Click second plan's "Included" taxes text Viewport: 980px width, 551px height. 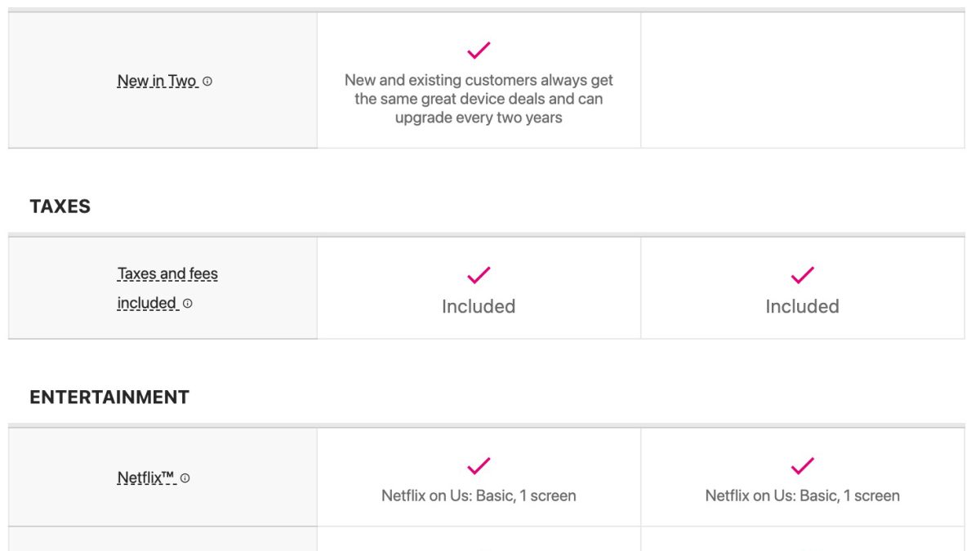[802, 307]
